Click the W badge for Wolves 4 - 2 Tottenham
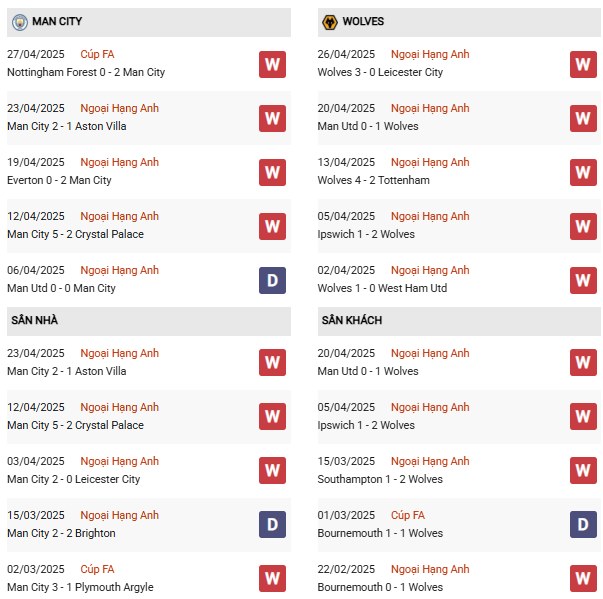 click(x=583, y=172)
